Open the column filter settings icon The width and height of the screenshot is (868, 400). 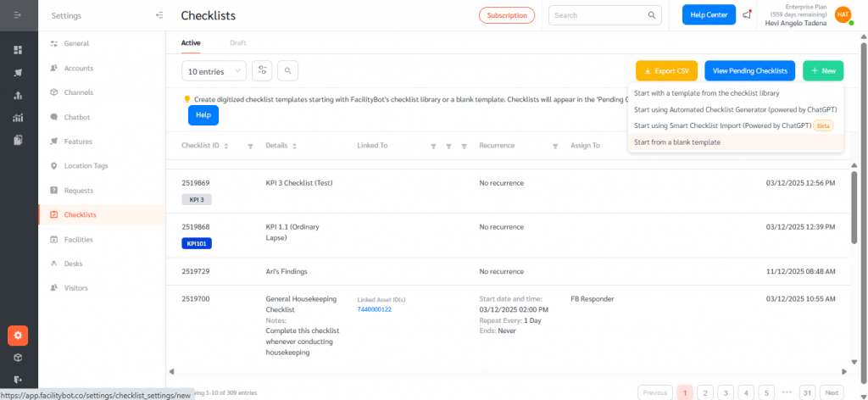coord(263,71)
